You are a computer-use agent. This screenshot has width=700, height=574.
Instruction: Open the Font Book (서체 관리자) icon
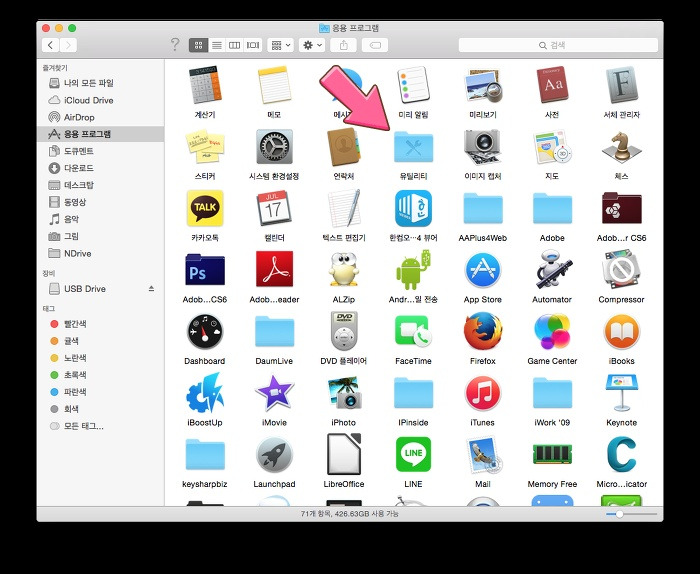pos(621,85)
